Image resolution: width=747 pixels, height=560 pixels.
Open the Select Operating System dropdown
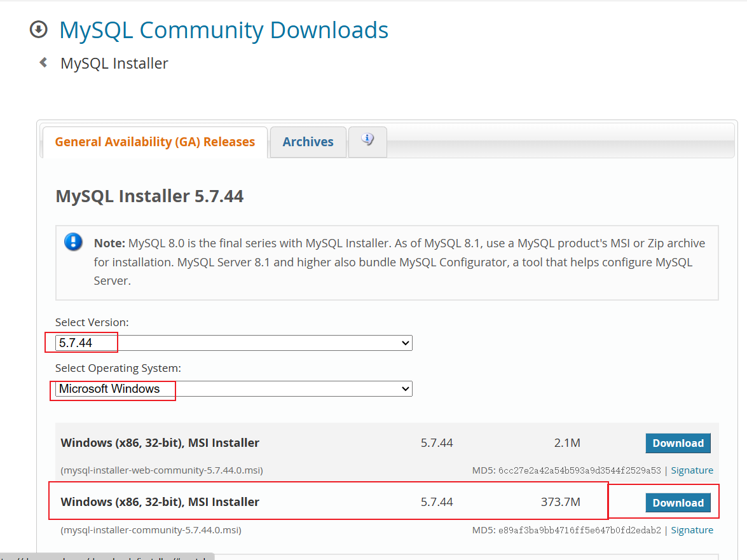[233, 388]
